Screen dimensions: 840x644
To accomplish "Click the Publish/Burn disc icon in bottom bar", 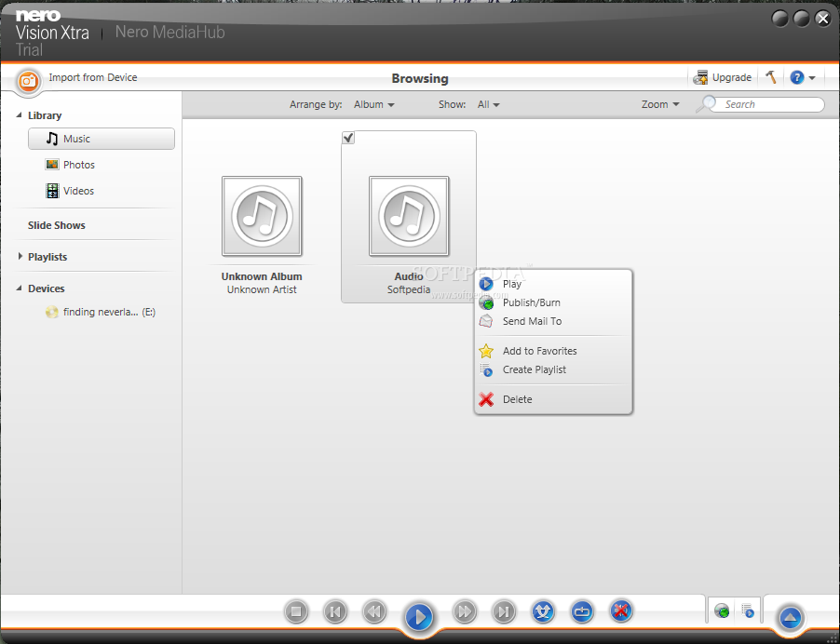I will tap(722, 610).
